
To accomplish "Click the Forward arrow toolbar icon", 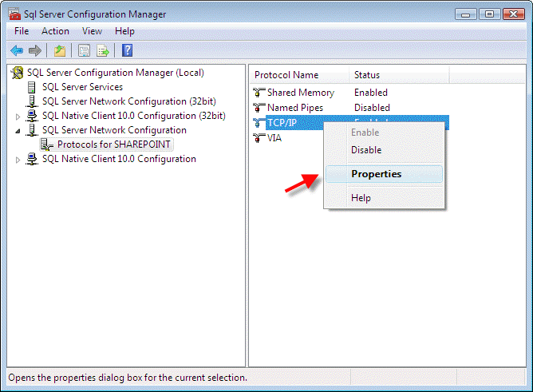I will tap(34, 51).
